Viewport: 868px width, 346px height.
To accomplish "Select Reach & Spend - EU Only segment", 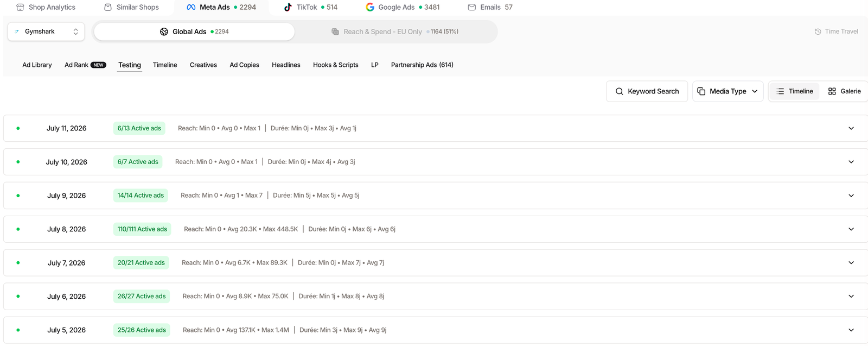I will [x=395, y=32].
